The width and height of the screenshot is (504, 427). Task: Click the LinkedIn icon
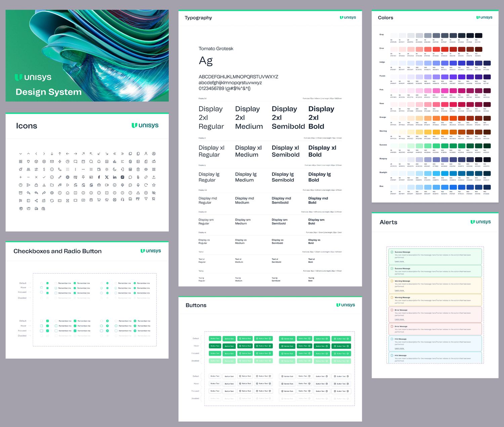click(x=115, y=177)
